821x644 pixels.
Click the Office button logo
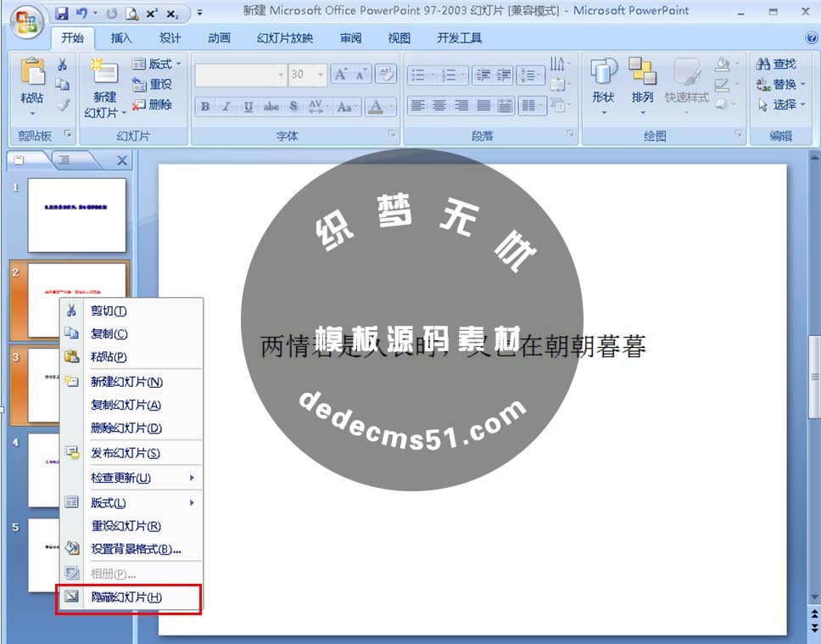[27, 23]
